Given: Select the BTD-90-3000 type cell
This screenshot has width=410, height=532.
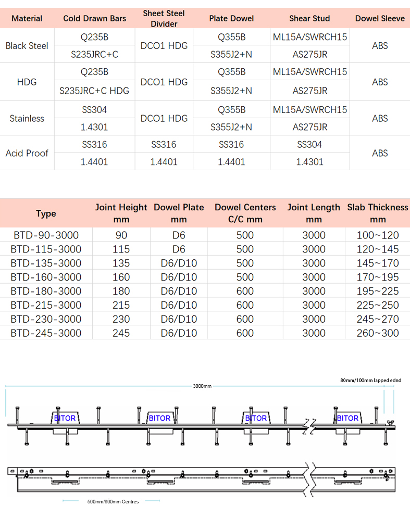Looking at the screenshot, I should pyautogui.click(x=46, y=235).
